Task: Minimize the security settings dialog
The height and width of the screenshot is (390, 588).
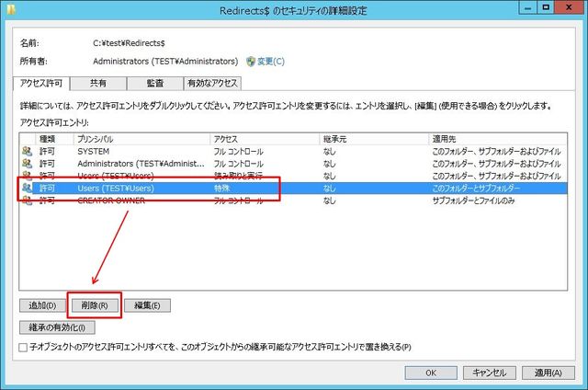Action: (x=527, y=7)
